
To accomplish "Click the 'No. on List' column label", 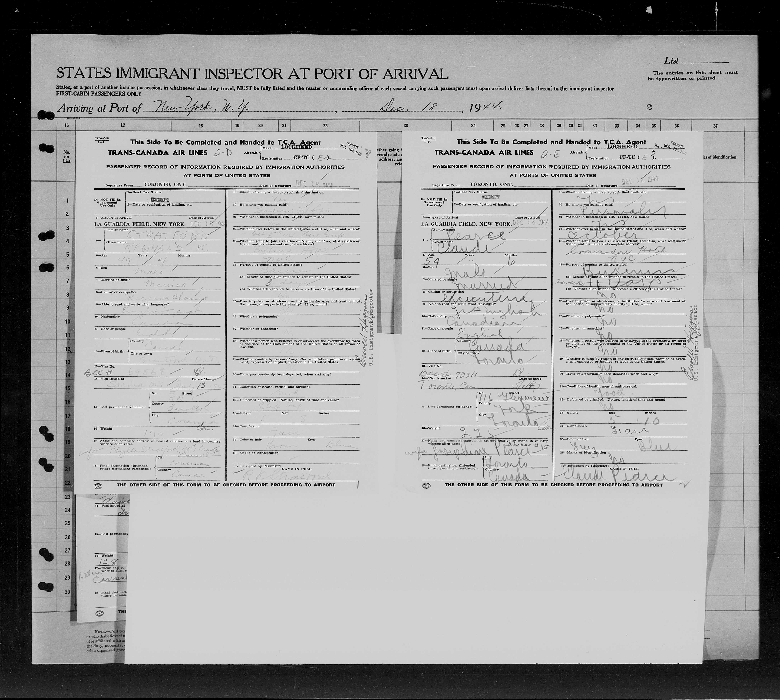I will point(67,157).
